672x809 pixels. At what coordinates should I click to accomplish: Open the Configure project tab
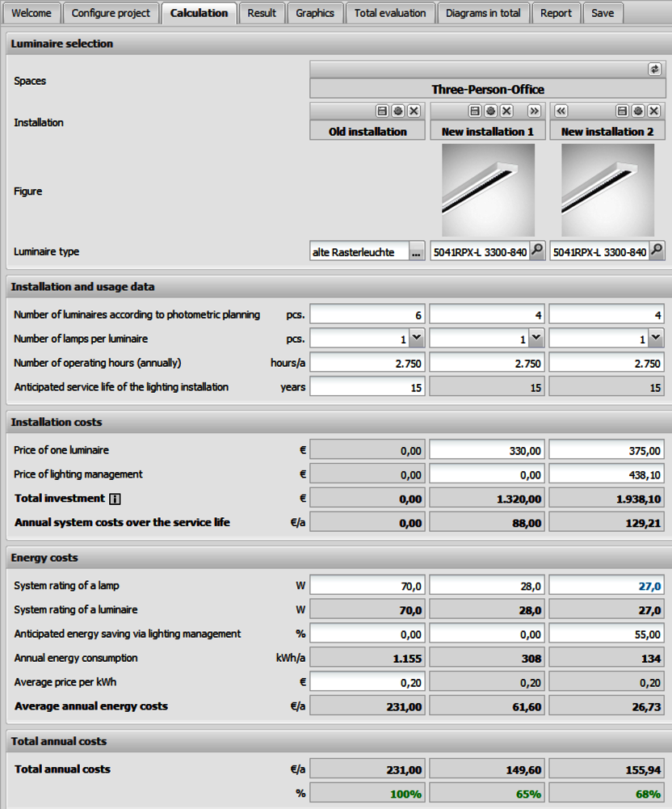coord(111,13)
